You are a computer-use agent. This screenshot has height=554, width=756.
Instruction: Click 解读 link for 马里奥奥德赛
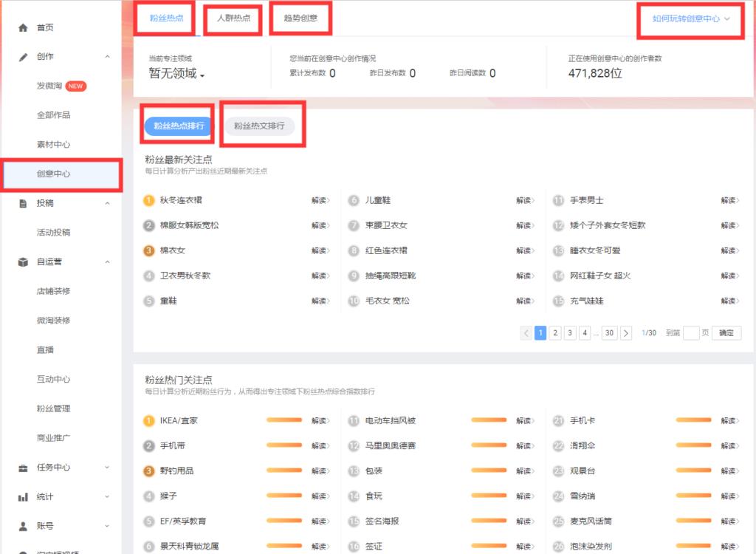525,446
